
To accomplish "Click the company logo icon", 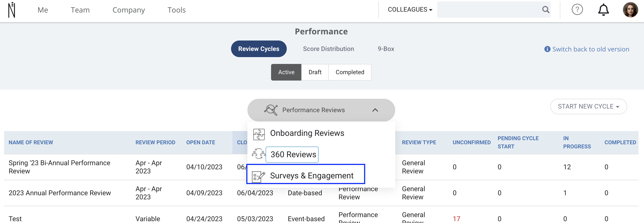I will (x=12, y=10).
